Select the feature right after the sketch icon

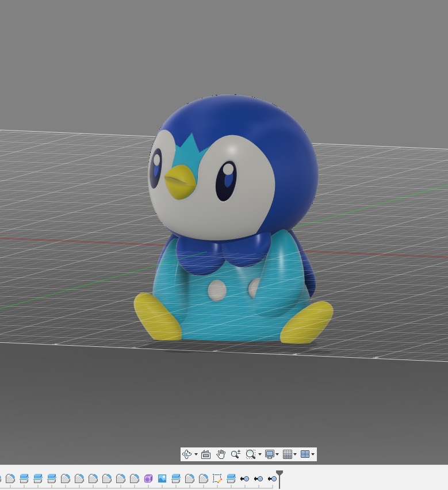pos(231,478)
